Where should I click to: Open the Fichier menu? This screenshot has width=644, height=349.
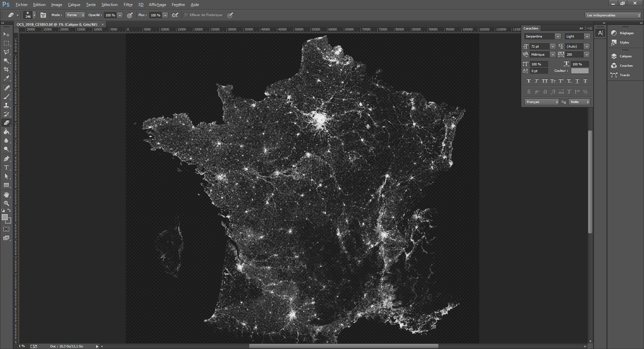pyautogui.click(x=22, y=5)
